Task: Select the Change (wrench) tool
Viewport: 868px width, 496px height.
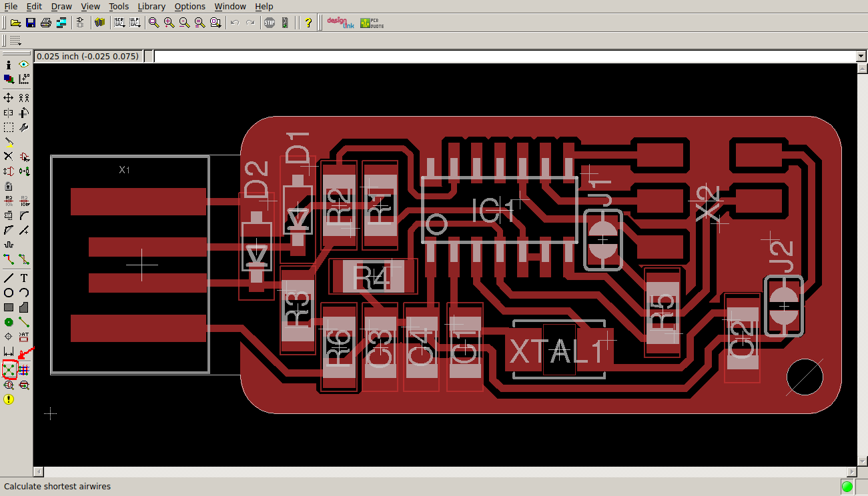Action: (x=24, y=127)
